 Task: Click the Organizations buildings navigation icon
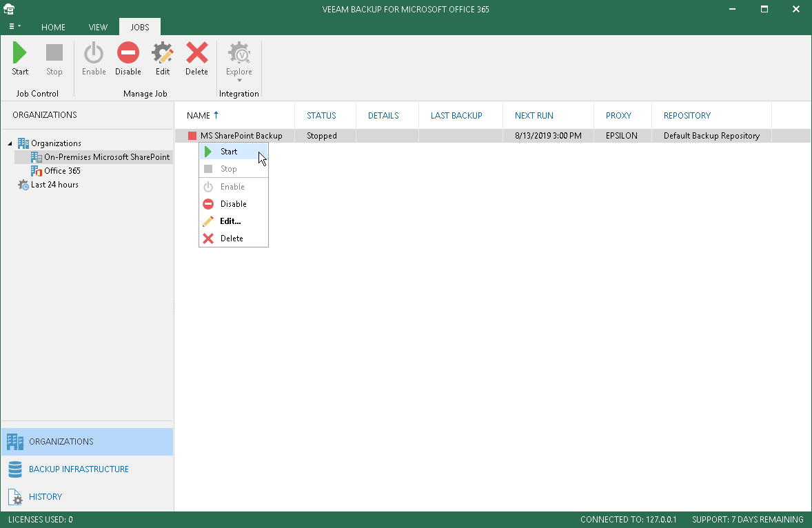pyautogui.click(x=15, y=442)
